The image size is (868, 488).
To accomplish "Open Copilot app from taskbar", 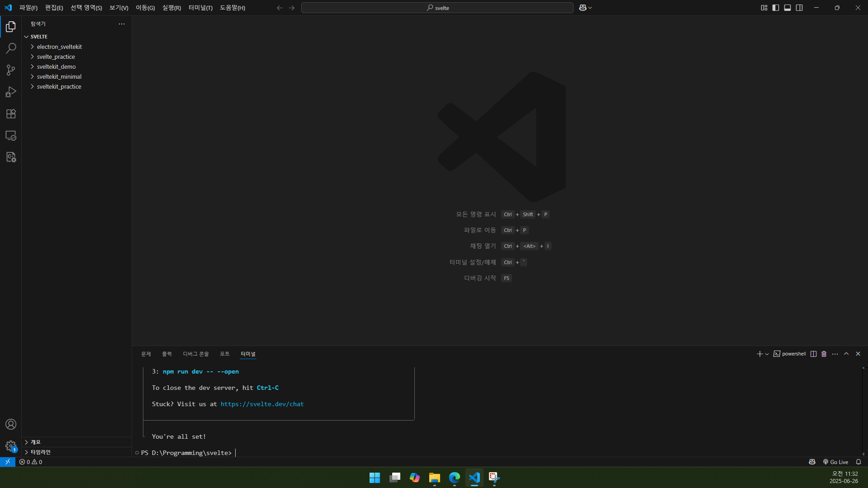I will (414, 478).
